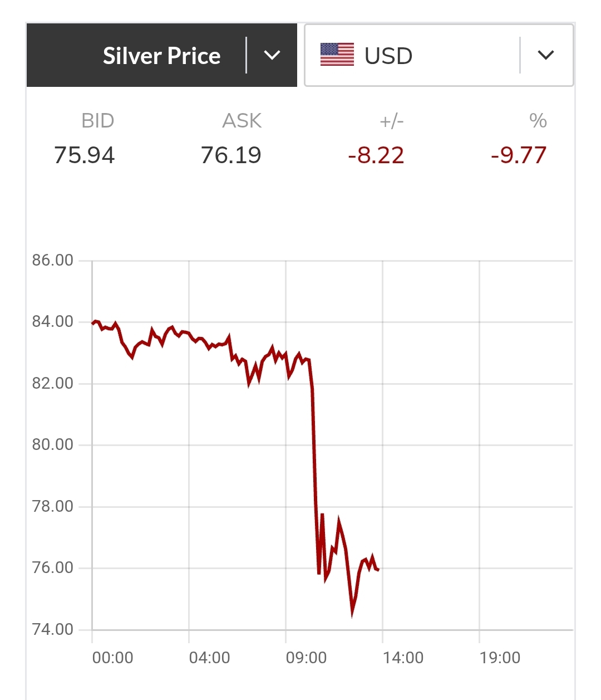
Task: Click the BID column header
Action: coord(97,120)
